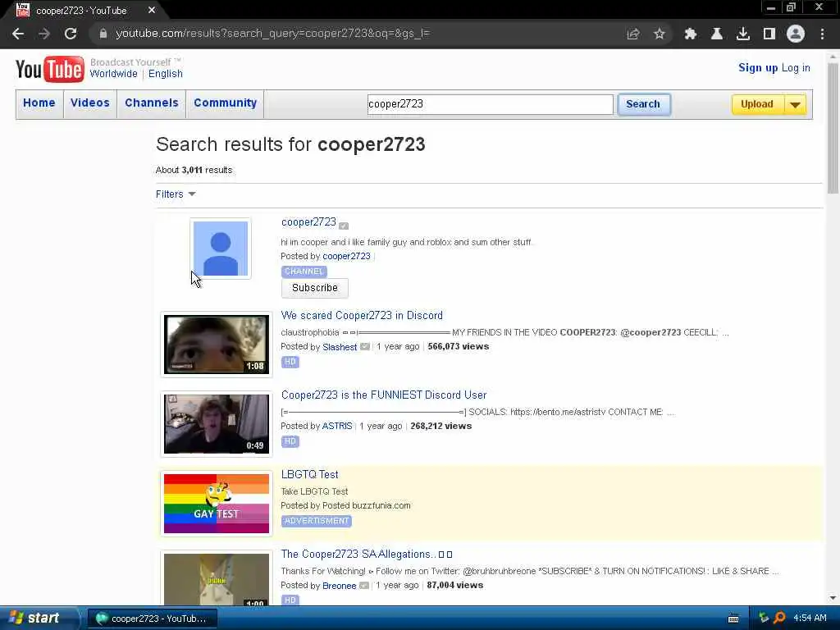Toggle the browser side panel icon

769,34
